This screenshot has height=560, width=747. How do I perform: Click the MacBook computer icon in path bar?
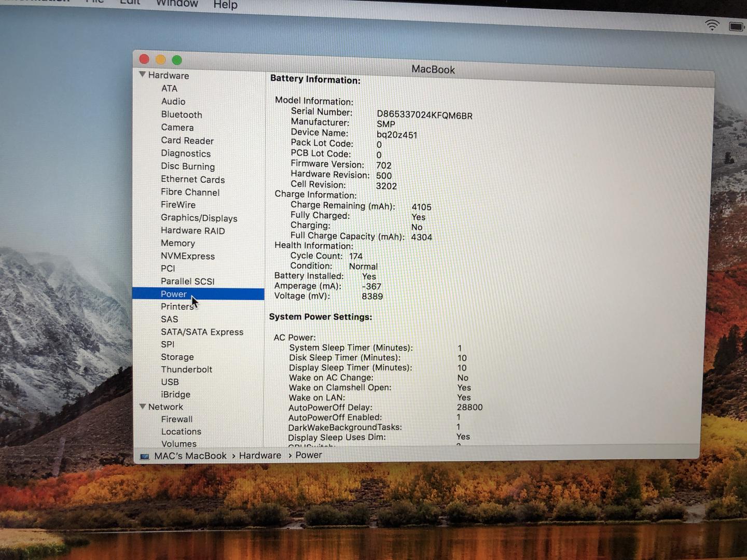(x=145, y=456)
